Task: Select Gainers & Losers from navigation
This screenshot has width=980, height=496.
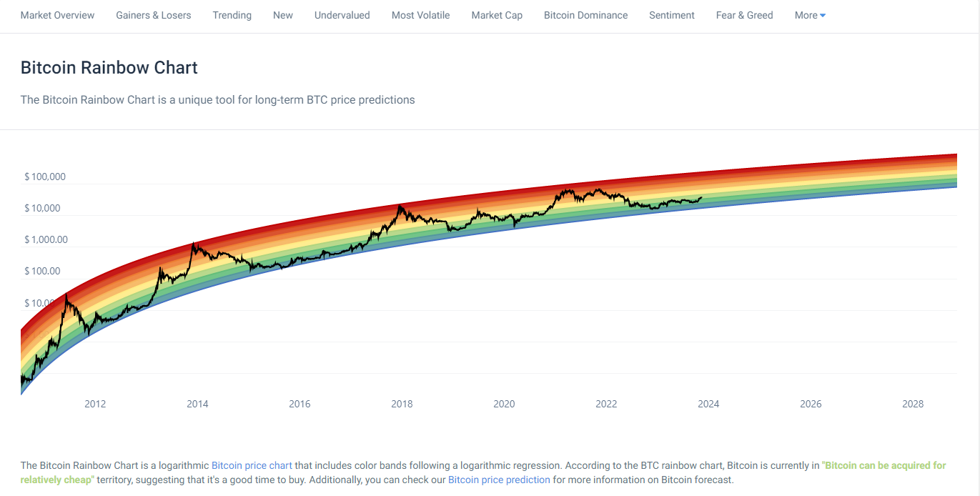Action: click(153, 15)
